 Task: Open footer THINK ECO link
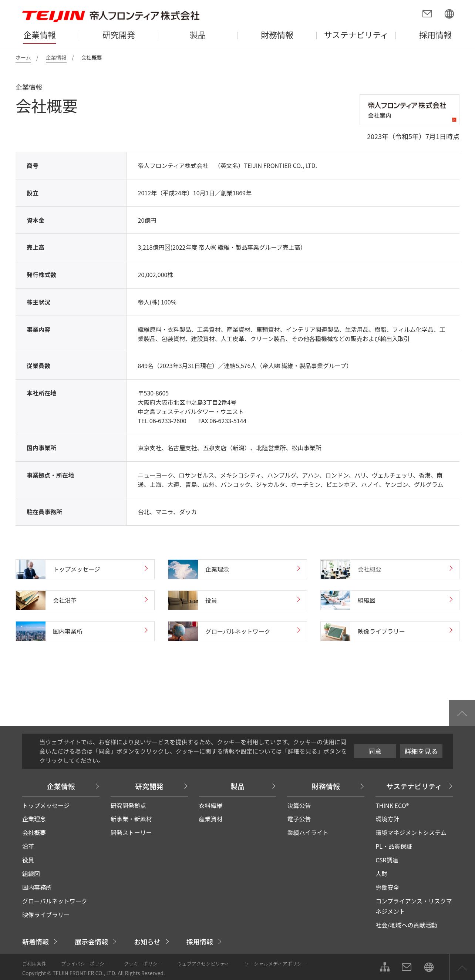392,806
